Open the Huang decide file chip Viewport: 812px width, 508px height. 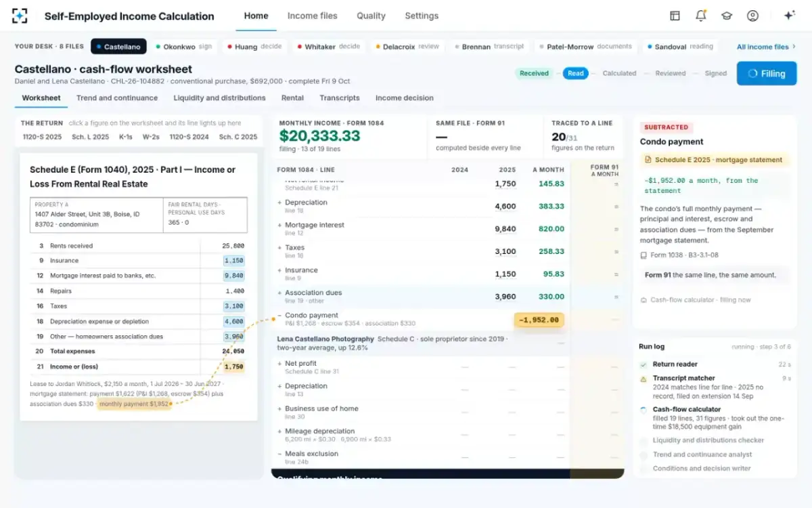pyautogui.click(x=254, y=47)
